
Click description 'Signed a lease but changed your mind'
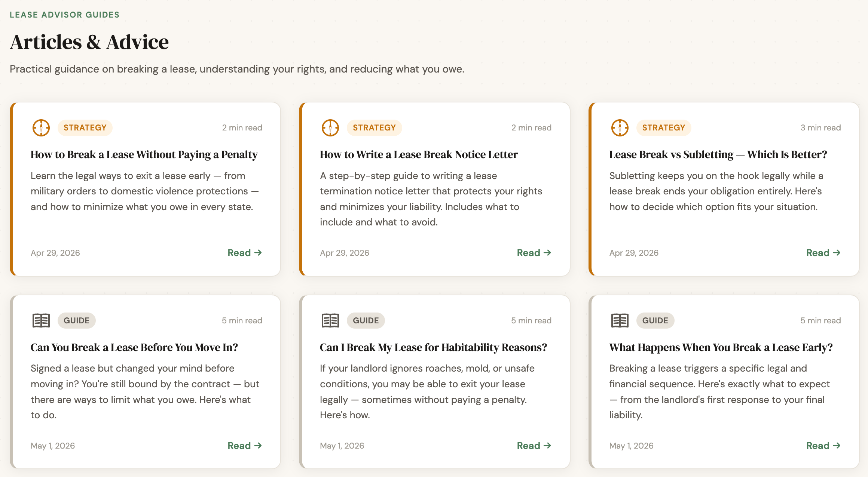tap(145, 392)
